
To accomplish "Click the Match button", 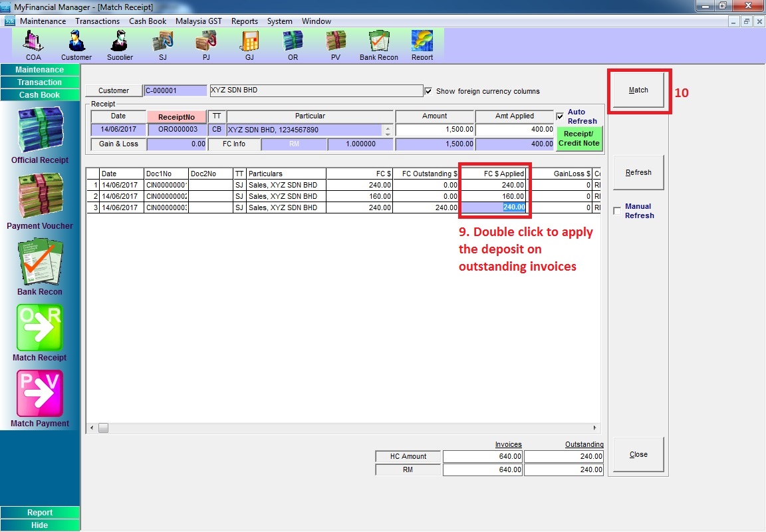I will (x=638, y=90).
